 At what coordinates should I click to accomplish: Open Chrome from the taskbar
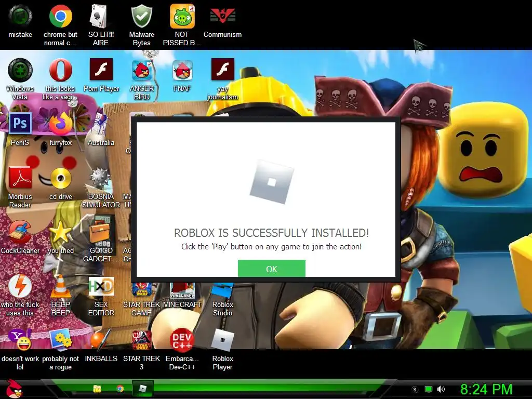(x=120, y=389)
